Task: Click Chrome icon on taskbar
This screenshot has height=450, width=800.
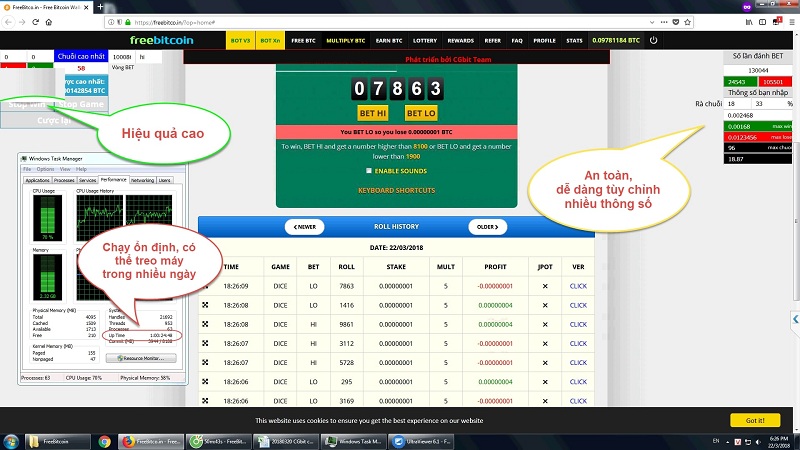Action: pyautogui.click(x=105, y=442)
